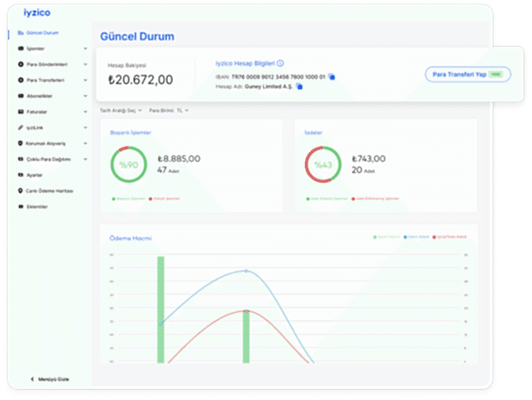Click the Ayarlar sidebar icon
The width and height of the screenshot is (532, 400).
click(x=21, y=175)
